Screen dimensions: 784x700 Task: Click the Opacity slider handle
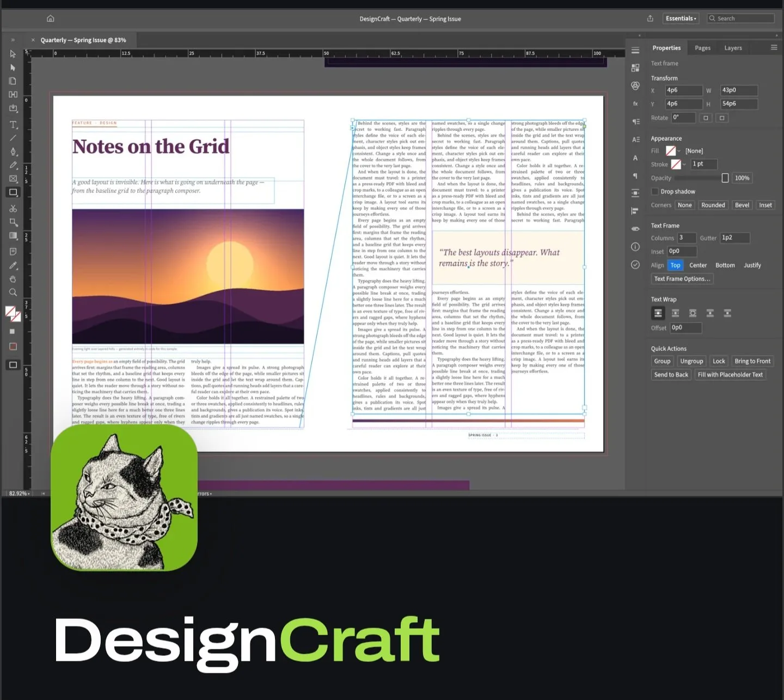[x=725, y=178]
